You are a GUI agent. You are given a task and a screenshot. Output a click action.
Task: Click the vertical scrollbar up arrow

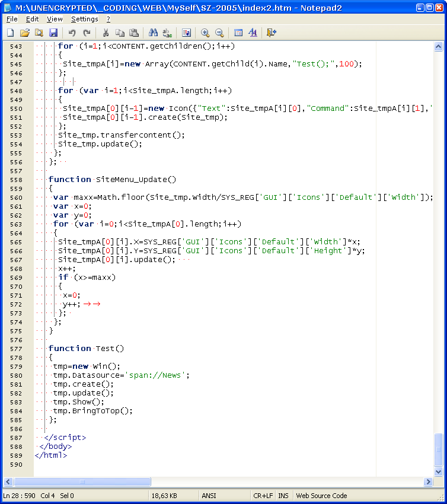(x=438, y=47)
